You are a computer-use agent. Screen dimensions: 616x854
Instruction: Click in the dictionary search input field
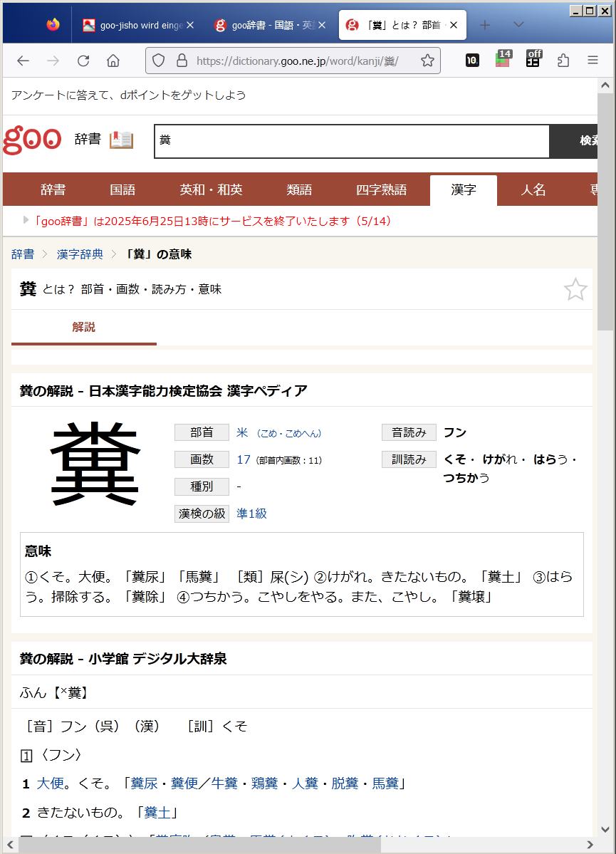(352, 141)
